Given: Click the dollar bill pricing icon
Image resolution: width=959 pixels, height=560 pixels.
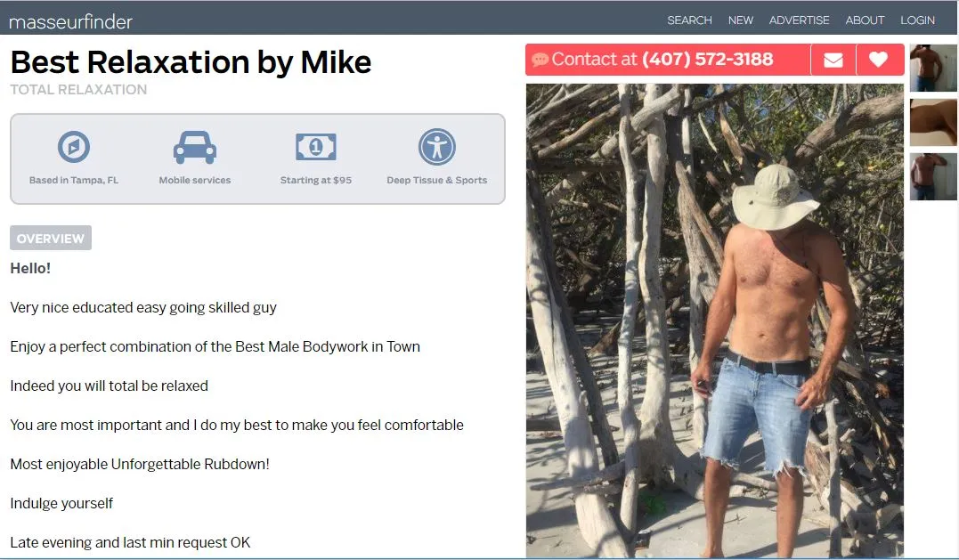Looking at the screenshot, I should [x=315, y=147].
